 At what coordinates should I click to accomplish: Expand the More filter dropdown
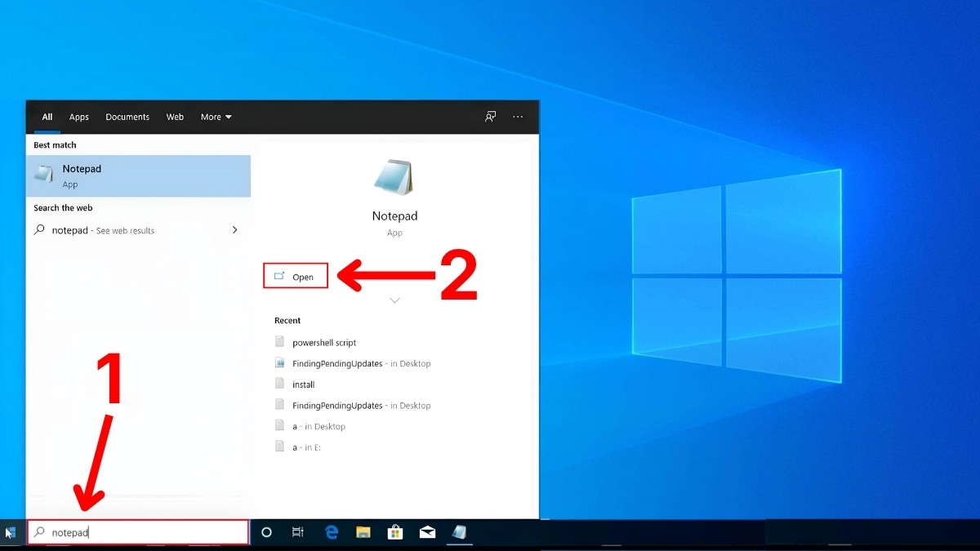[x=216, y=117]
